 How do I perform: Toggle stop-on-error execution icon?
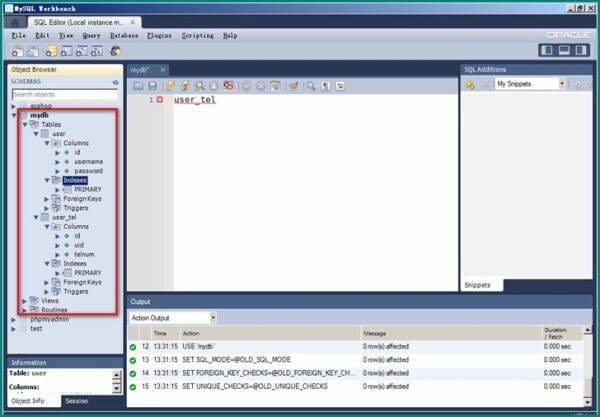228,86
